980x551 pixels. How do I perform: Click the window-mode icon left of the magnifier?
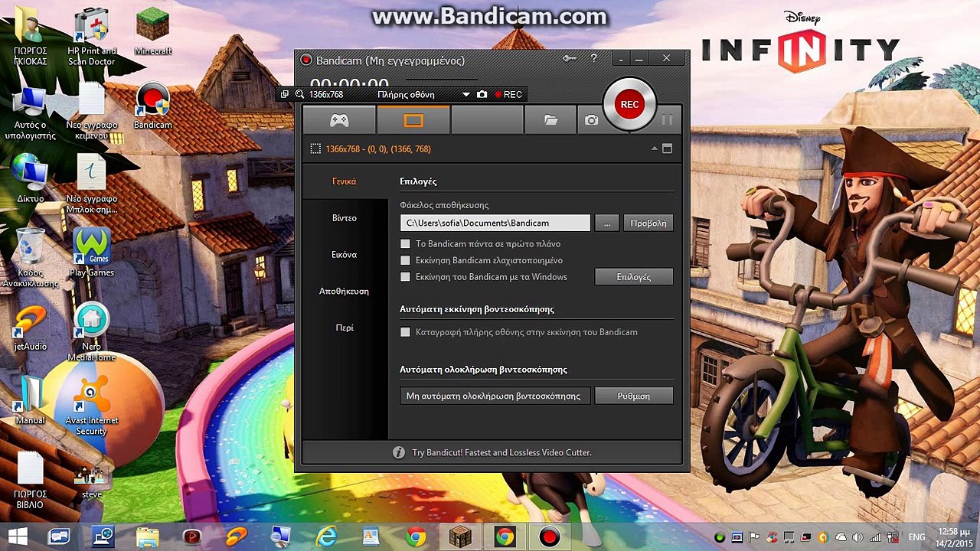[285, 94]
